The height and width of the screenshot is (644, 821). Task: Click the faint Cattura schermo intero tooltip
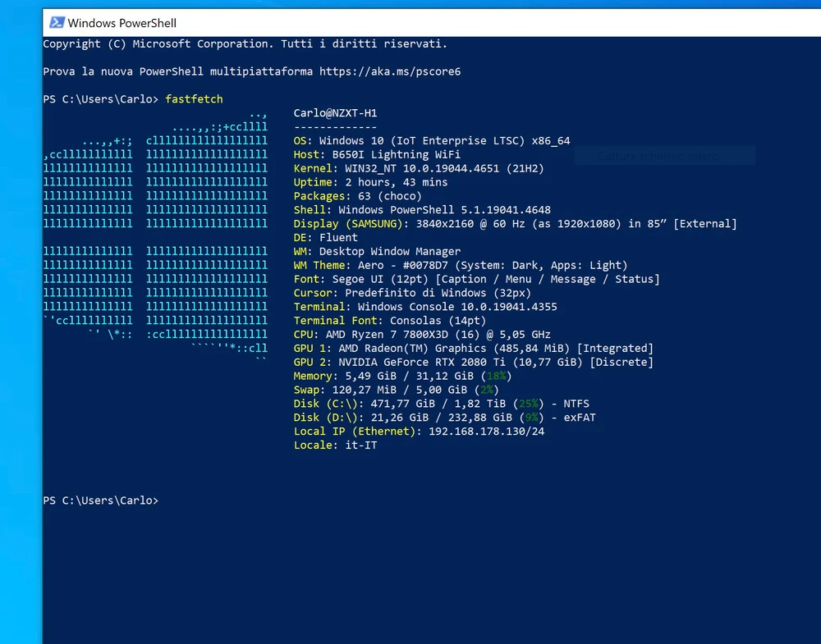coord(663,156)
